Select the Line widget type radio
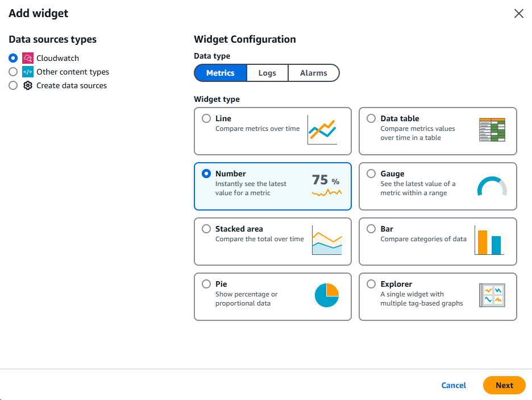The image size is (532, 400). pos(206,118)
